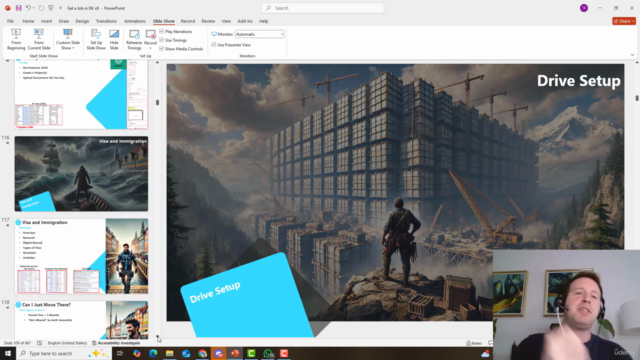Start slideshow From Beginning
Screen dimensions: 640x360
[x=16, y=39]
